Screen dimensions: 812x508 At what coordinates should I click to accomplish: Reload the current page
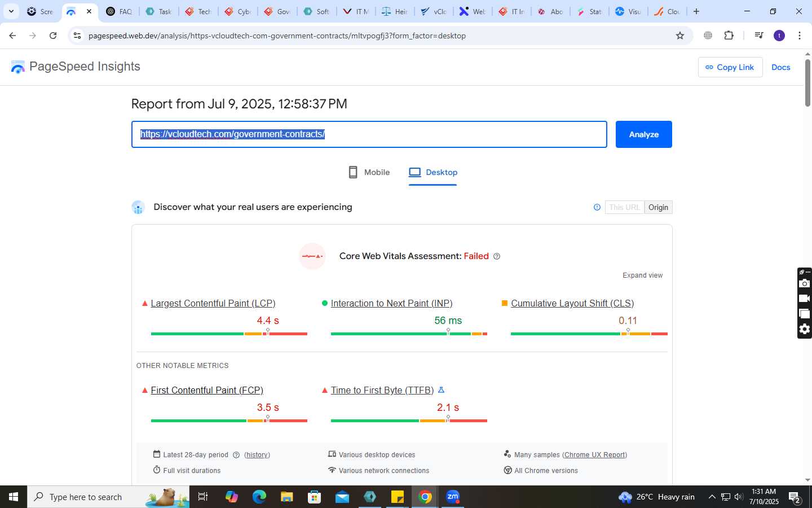click(x=53, y=36)
